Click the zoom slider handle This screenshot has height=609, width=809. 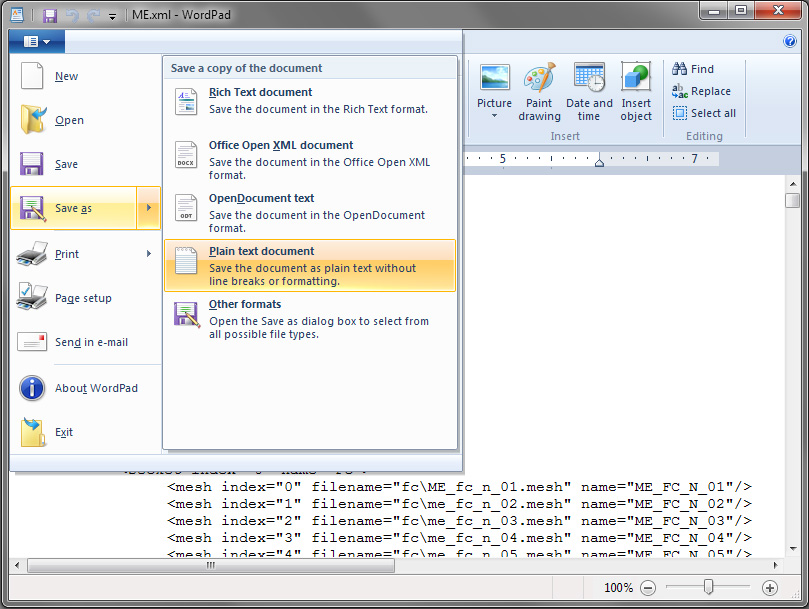(x=708, y=588)
